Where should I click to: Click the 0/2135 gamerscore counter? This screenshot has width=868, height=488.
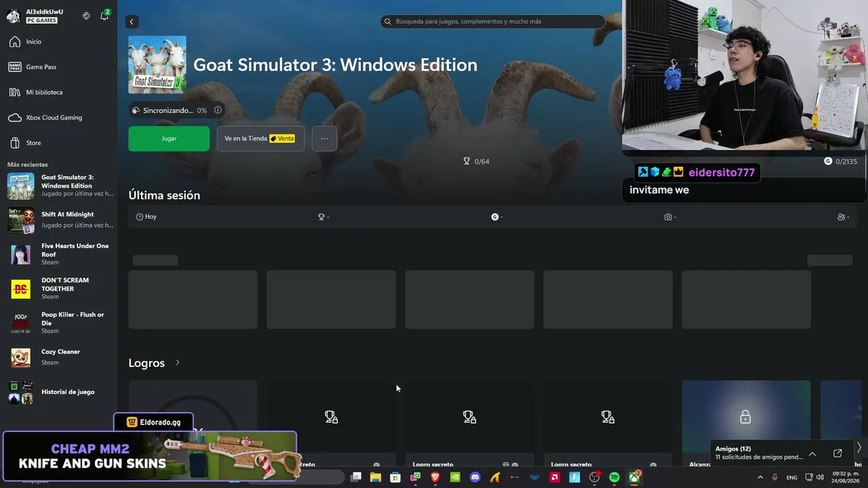(841, 161)
